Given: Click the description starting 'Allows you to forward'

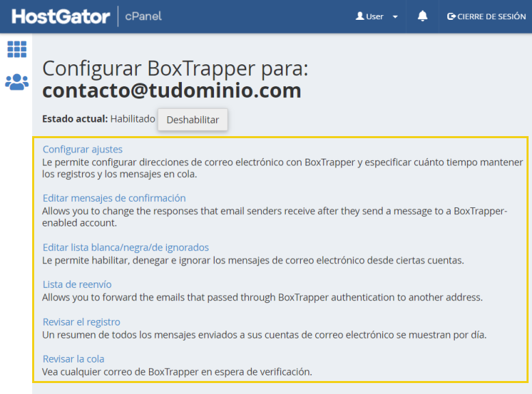Looking at the screenshot, I should (x=263, y=298).
